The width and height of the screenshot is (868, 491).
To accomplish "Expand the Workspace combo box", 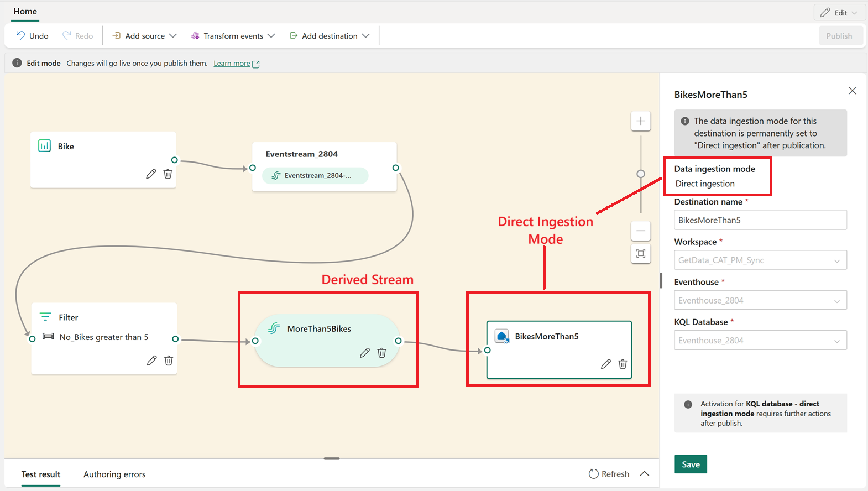I will (x=760, y=260).
